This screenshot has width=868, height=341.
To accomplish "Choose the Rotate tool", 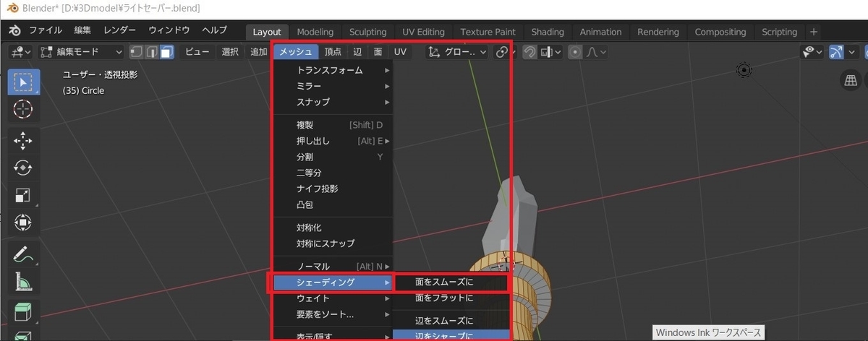I will pos(23,168).
